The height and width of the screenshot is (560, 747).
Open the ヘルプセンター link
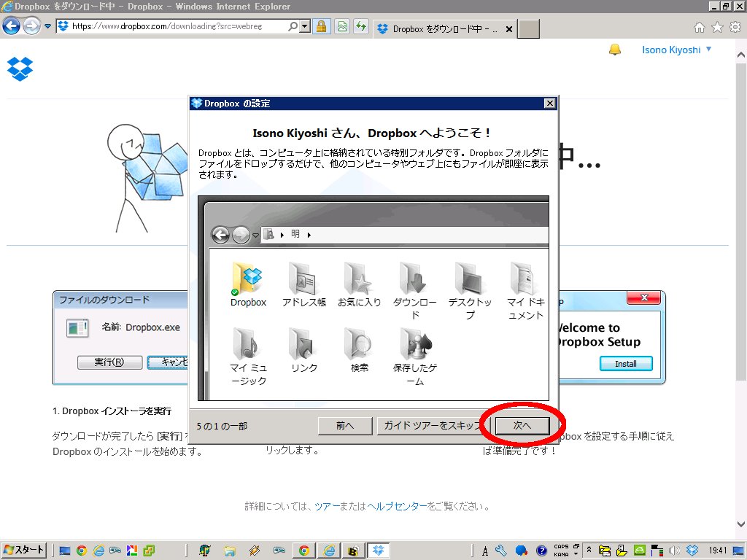point(398,506)
